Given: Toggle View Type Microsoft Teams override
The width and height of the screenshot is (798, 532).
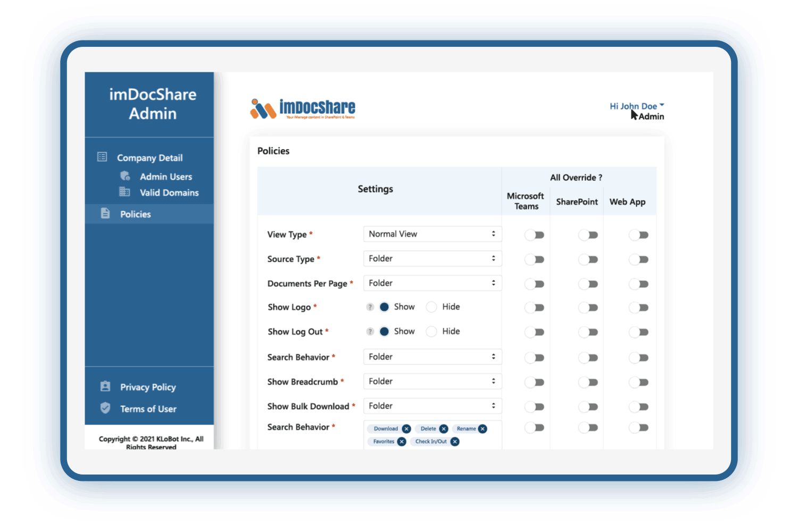Looking at the screenshot, I should (x=534, y=235).
